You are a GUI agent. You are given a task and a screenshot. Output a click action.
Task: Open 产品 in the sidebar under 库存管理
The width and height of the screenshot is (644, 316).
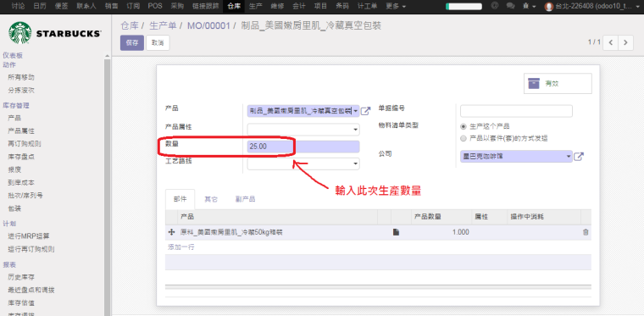click(x=14, y=118)
